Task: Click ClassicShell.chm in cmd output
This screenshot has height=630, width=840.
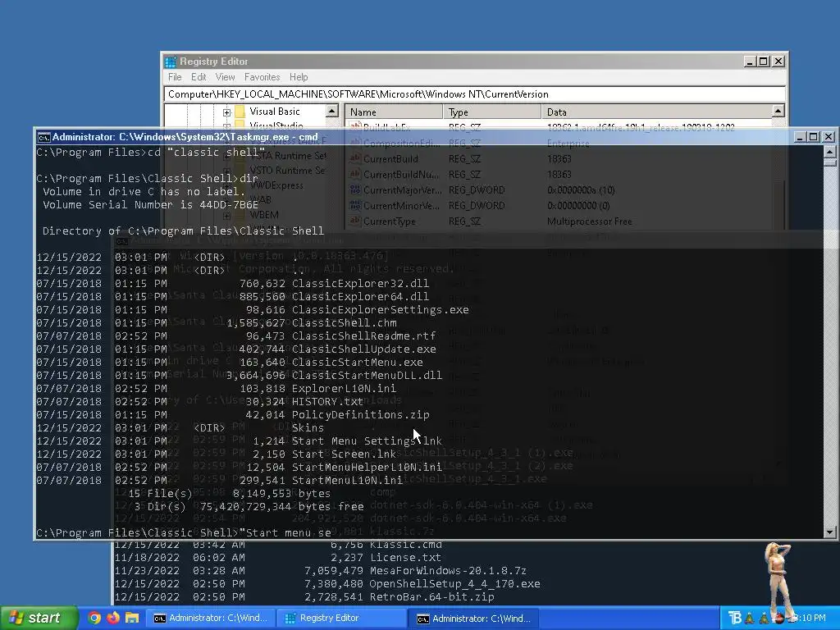Action: [345, 322]
